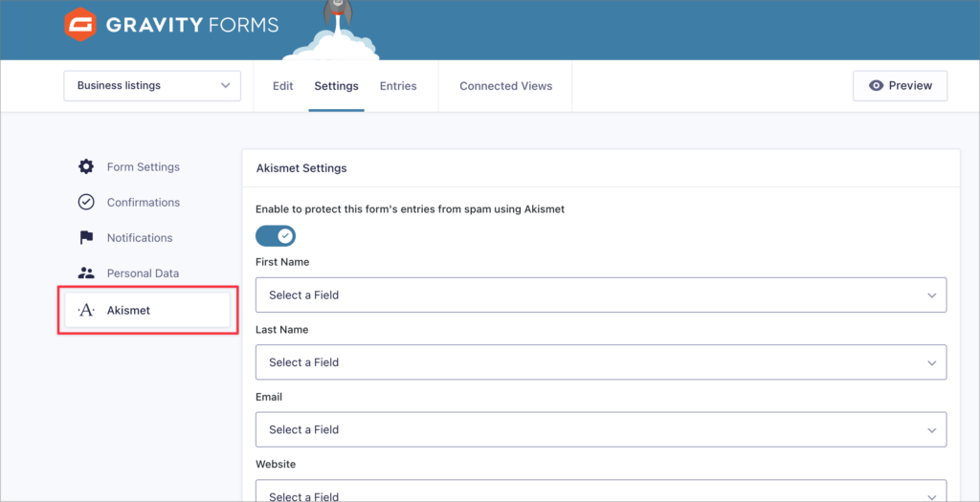Click the Confirmations checkmark circle icon

pos(85,203)
